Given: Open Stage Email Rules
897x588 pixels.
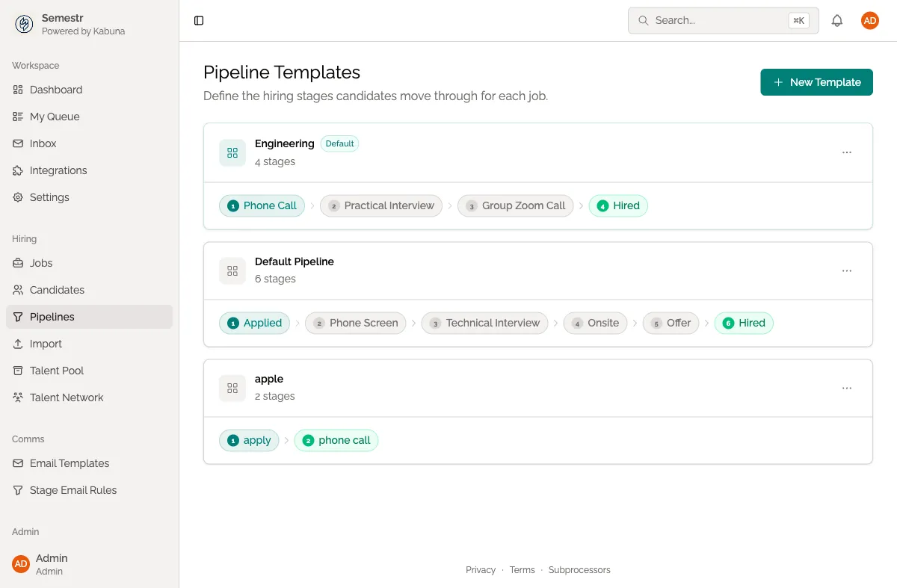Looking at the screenshot, I should (x=72, y=490).
